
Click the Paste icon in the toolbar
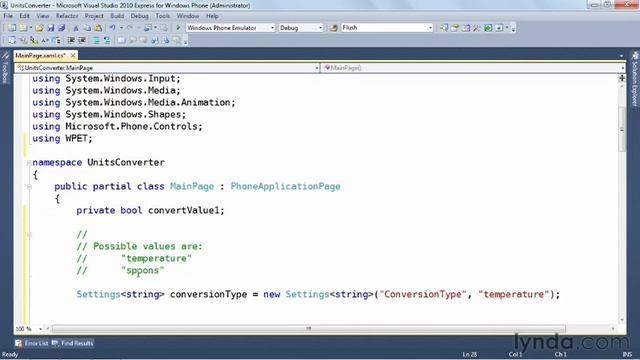98,28
